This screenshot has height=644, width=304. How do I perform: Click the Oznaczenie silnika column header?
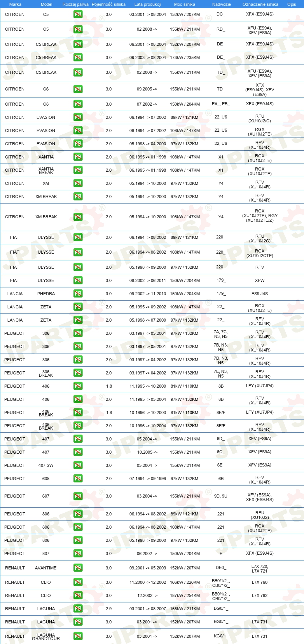pos(260,4)
